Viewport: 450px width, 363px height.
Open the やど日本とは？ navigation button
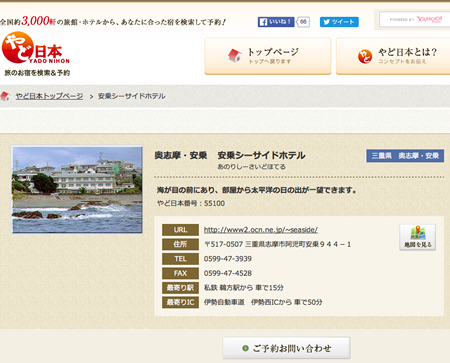(x=393, y=56)
